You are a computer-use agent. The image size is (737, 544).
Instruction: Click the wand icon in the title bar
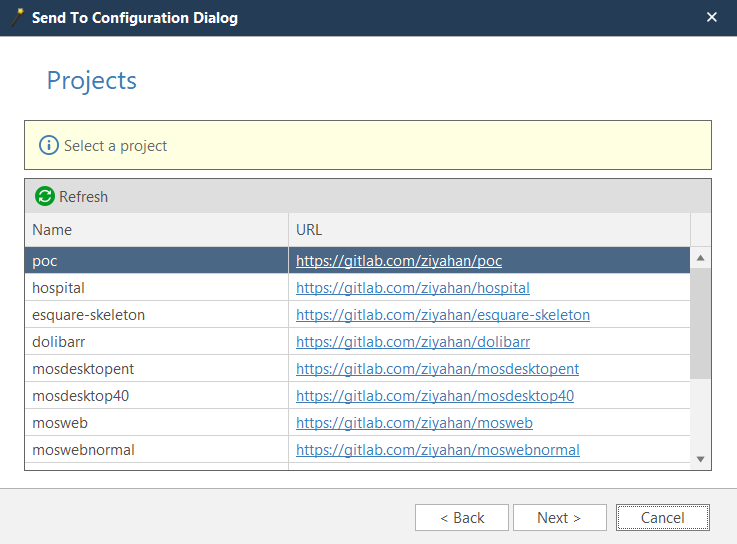point(17,18)
